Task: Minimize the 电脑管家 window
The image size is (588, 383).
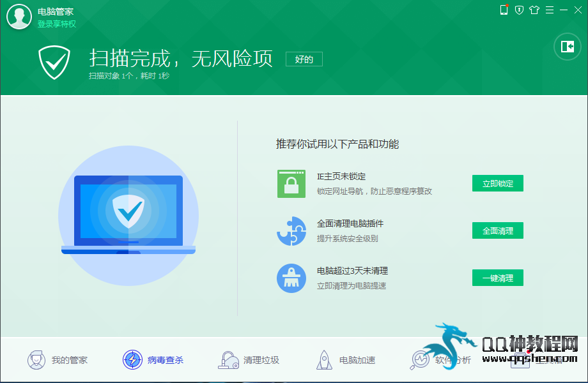Action: tap(564, 10)
